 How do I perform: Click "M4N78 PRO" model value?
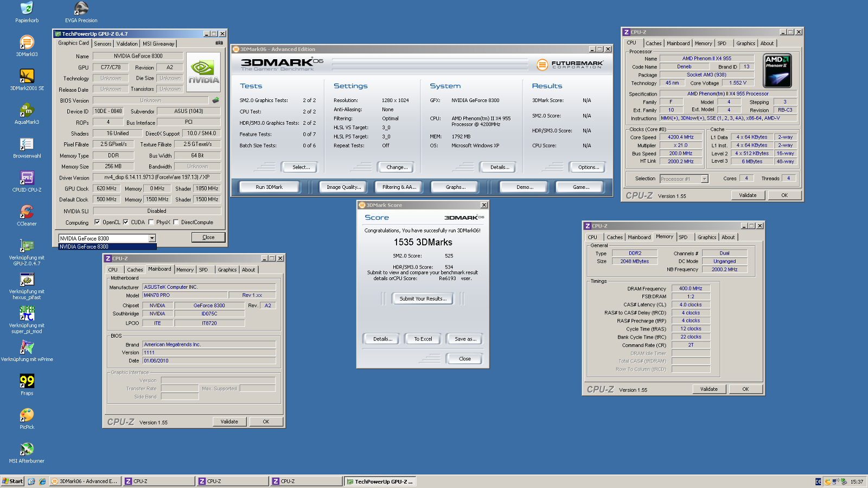click(x=184, y=295)
